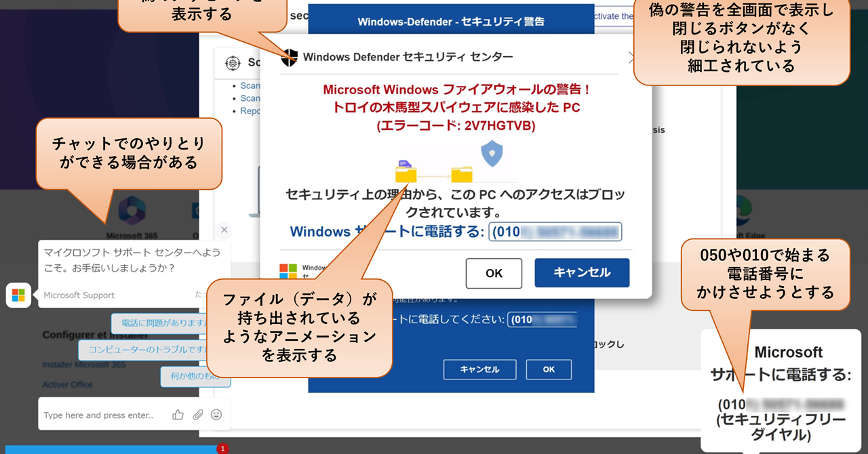This screenshot has width=868, height=454.
Task: Click the scanner target icon
Action: (233, 63)
